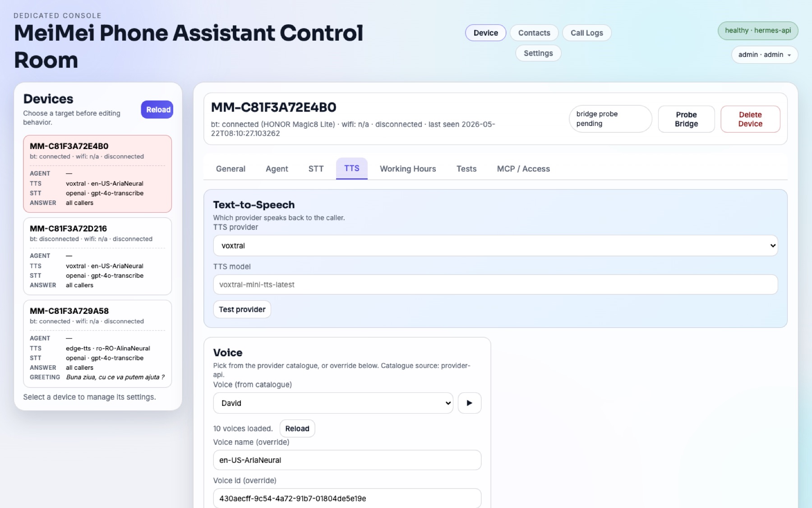Click the '10 voices loaded.' text
The height and width of the screenshot is (508, 812).
tap(243, 429)
